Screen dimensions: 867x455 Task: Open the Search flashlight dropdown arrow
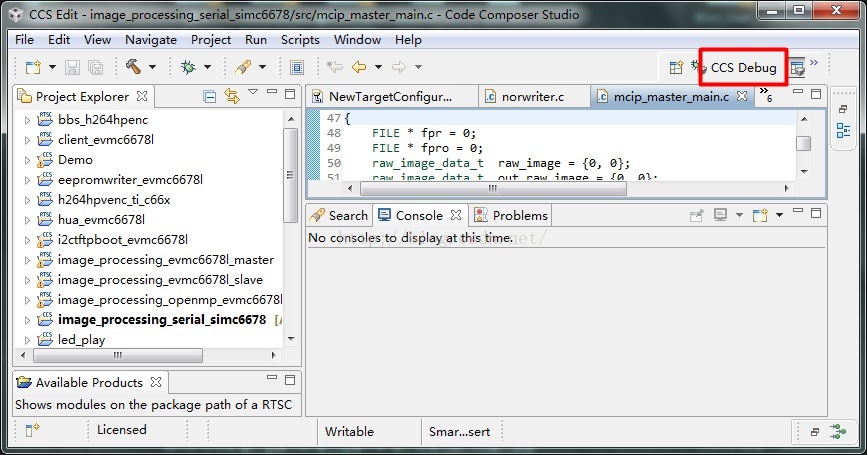(262, 67)
